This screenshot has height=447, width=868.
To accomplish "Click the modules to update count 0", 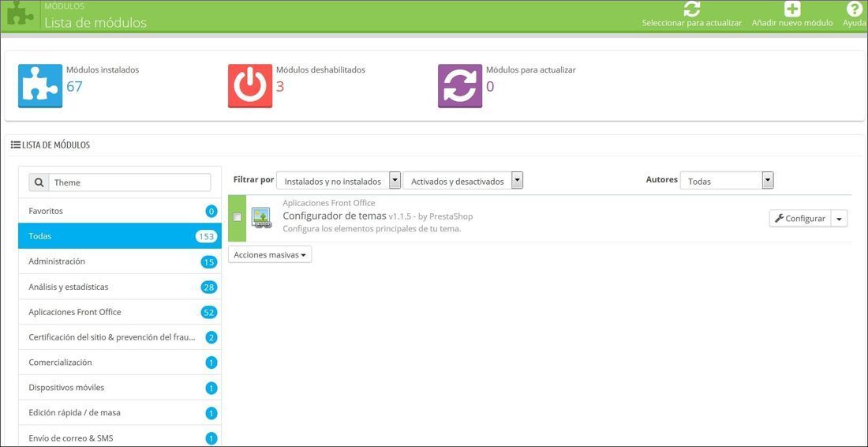I will pos(490,86).
